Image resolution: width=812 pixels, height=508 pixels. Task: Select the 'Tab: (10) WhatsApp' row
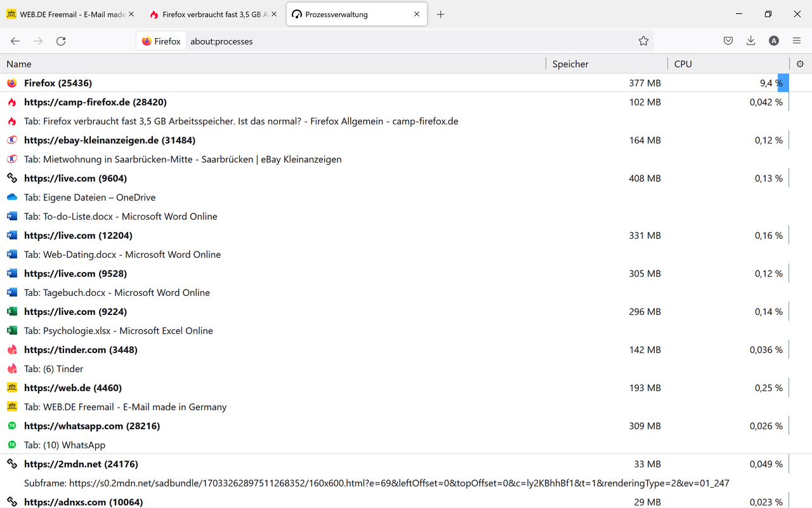tap(406, 445)
